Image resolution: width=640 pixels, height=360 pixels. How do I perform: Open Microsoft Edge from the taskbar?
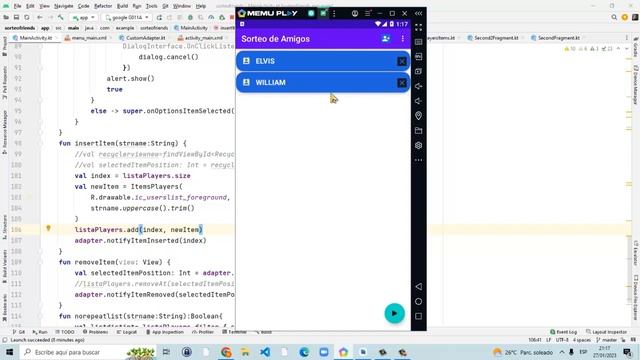pyautogui.click(x=304, y=352)
